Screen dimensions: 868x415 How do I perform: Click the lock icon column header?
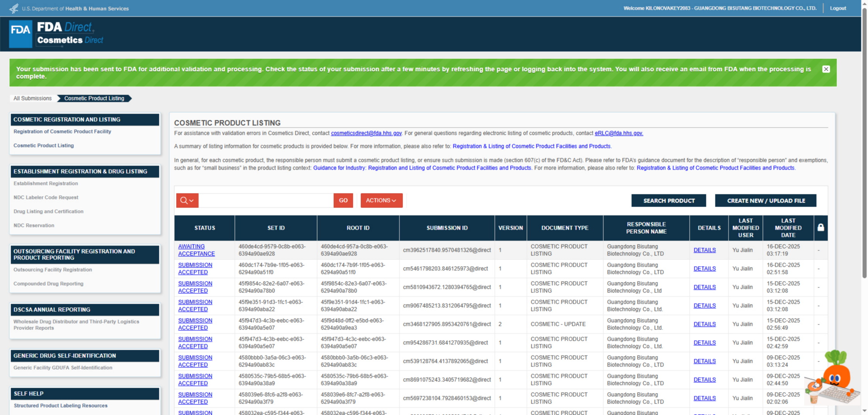[820, 228]
